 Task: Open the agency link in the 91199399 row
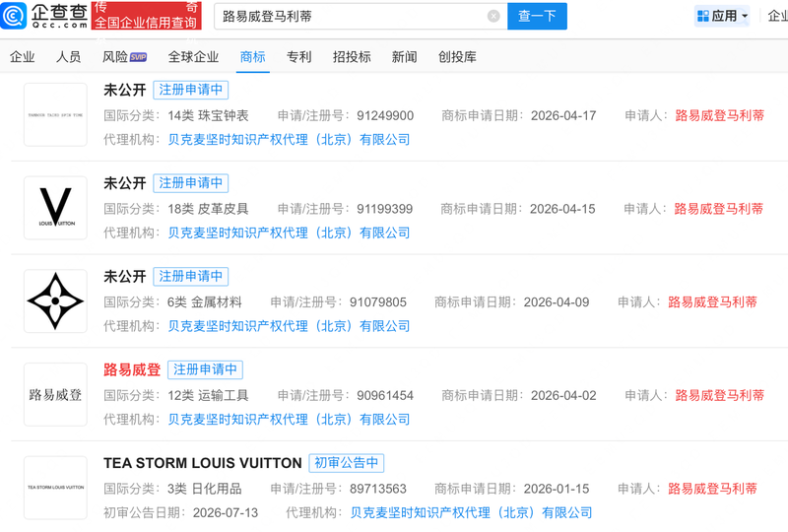coord(289,233)
